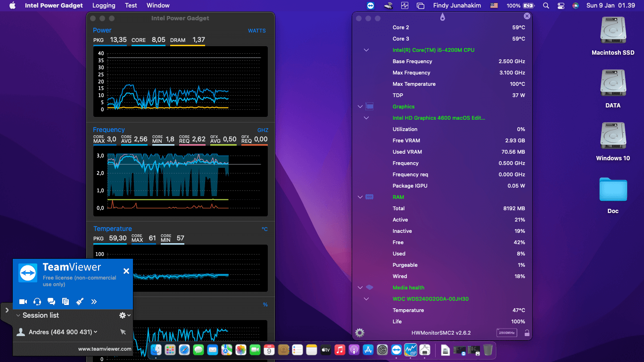Open Finder from the Dock
644x362 pixels.
pyautogui.click(x=156, y=350)
